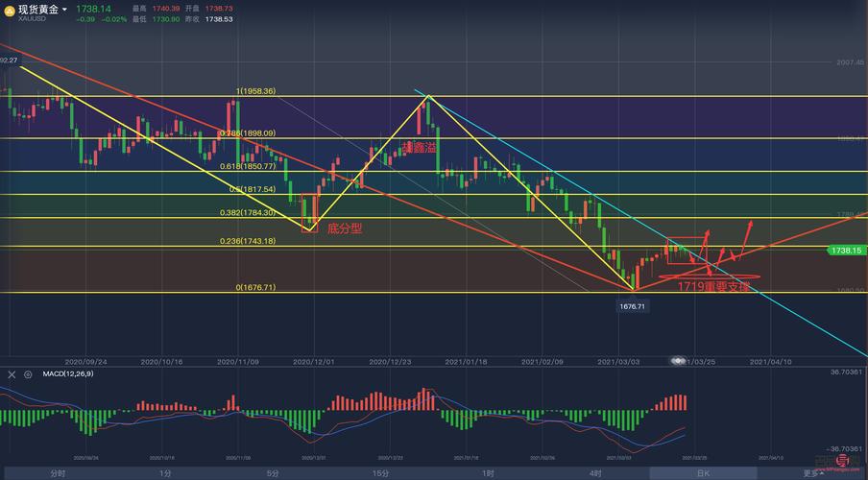Click the 1719重要支撑 annotation text
Viewport: 868px width, 480px height.
click(712, 286)
